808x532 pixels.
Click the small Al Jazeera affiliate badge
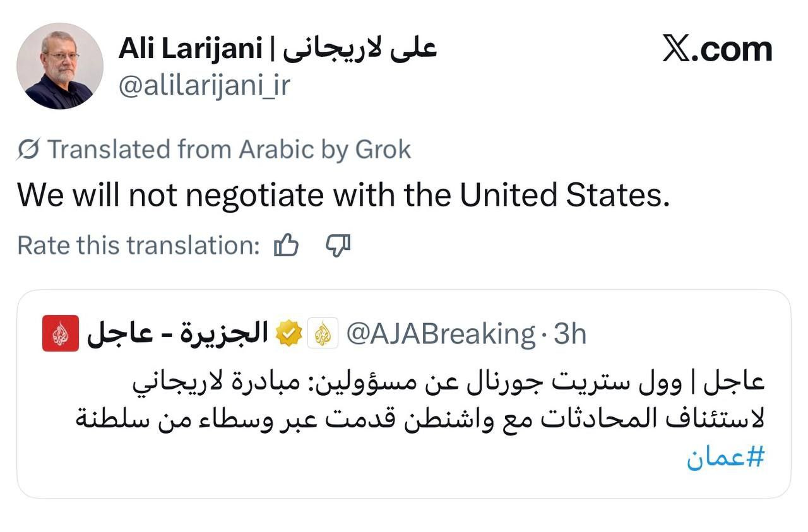pos(323,333)
